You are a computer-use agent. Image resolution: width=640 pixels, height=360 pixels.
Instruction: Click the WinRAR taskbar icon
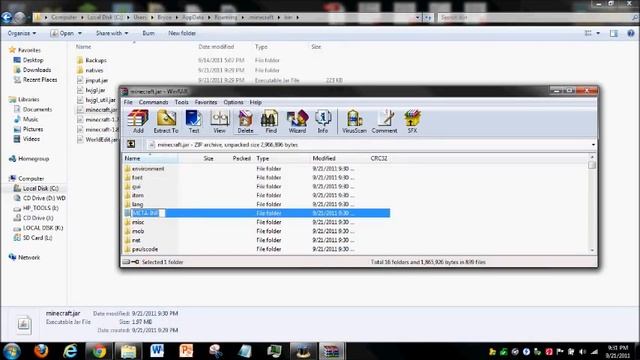[x=331, y=351]
